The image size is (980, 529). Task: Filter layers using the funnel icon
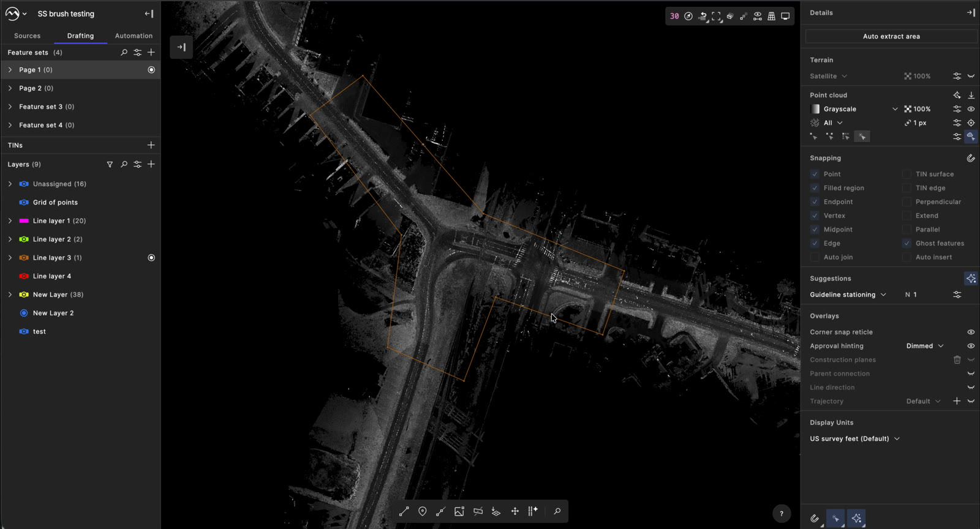coord(110,164)
